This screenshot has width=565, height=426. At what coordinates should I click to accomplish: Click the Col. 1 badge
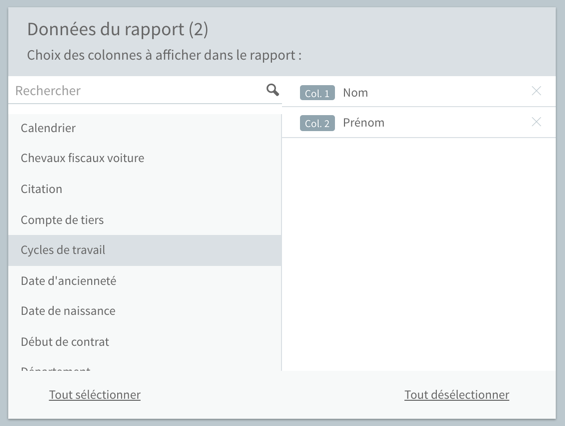[x=317, y=93]
